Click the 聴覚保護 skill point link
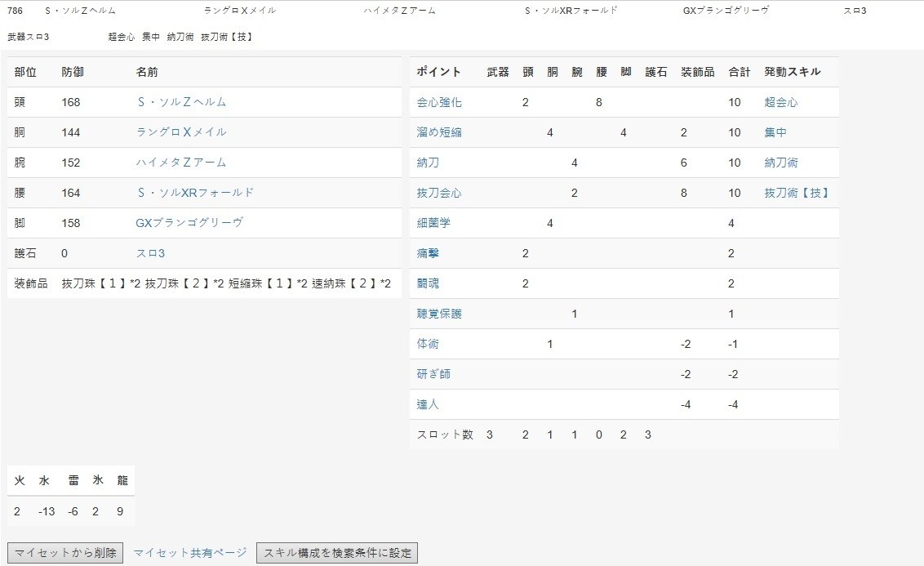The width and height of the screenshot is (924, 566). 439,313
